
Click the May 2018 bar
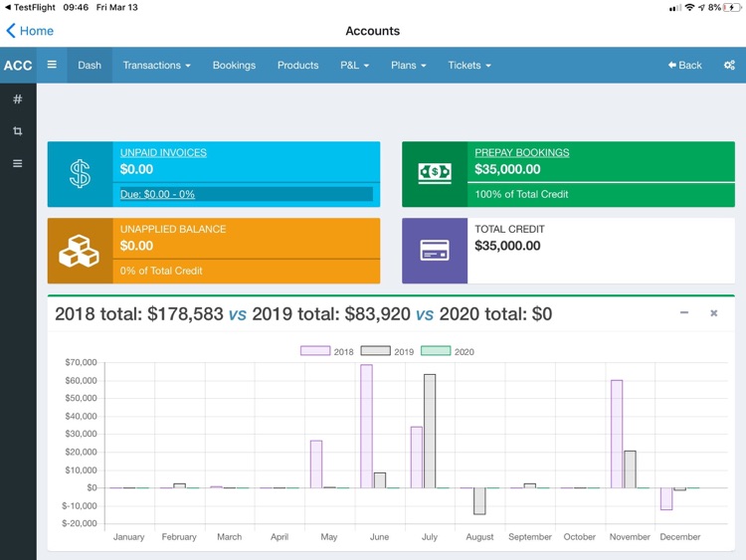pyautogui.click(x=316, y=465)
